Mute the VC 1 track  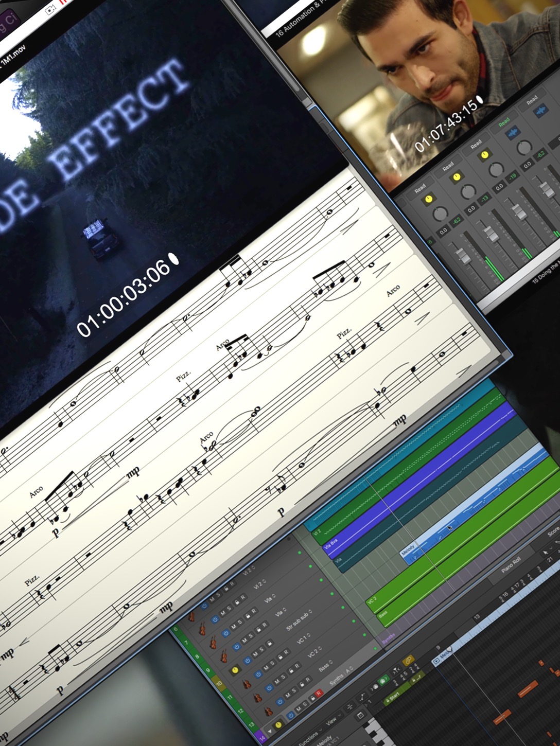[266, 668]
